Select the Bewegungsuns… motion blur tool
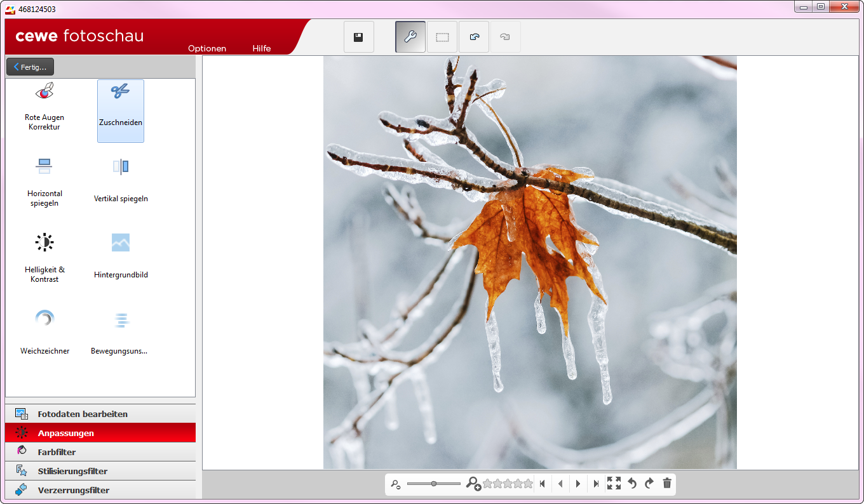864x504 pixels. click(119, 333)
